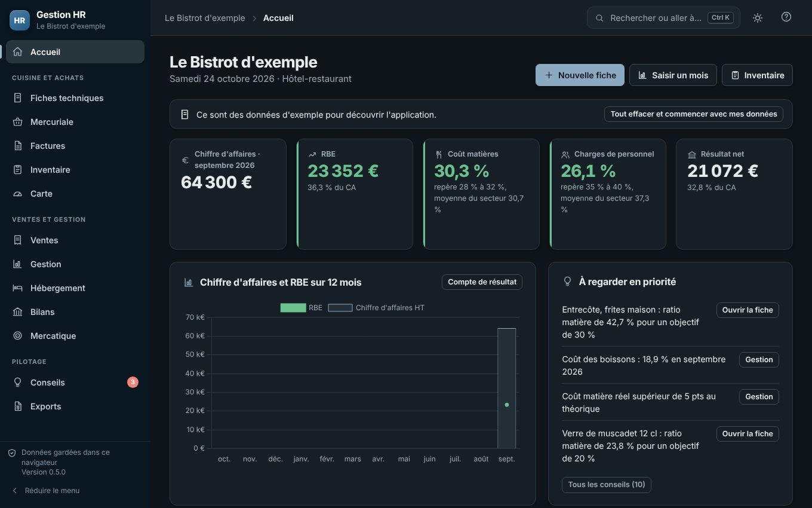Image resolution: width=812 pixels, height=508 pixels.
Task: Click the Carte cloche icon
Action: tap(18, 194)
